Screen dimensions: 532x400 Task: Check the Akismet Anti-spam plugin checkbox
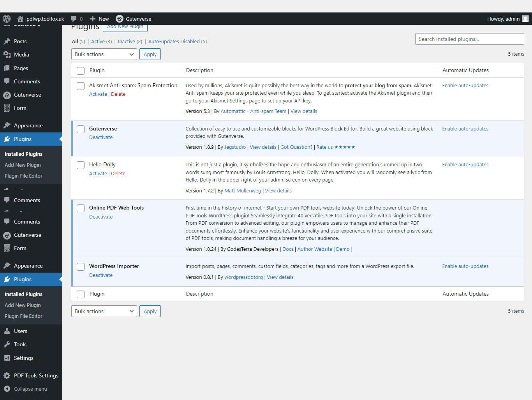tap(81, 86)
